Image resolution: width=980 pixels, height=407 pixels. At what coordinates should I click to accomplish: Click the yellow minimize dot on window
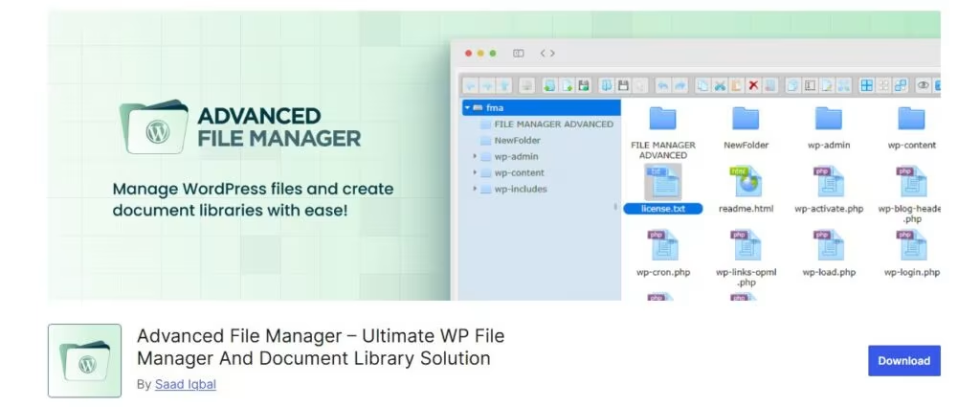pyautogui.click(x=480, y=53)
